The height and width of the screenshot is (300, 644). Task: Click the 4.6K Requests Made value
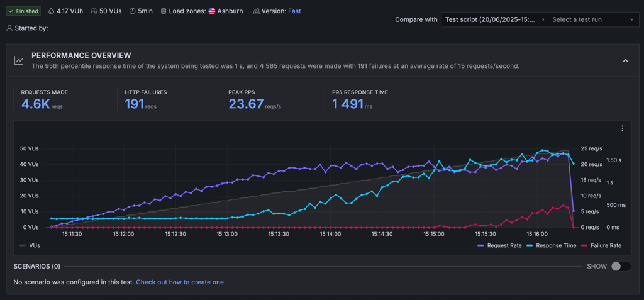(x=35, y=104)
